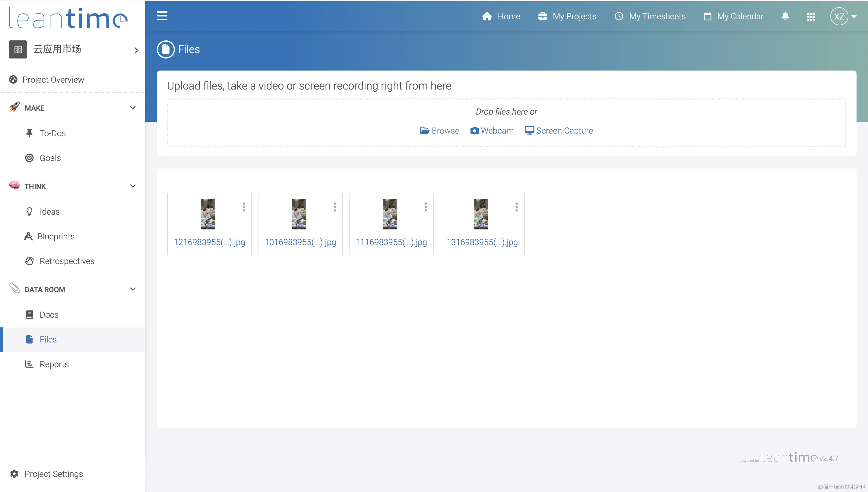Screen dimensions: 868x492
Task: Open To-Dos in sidebar
Action: 72,133
